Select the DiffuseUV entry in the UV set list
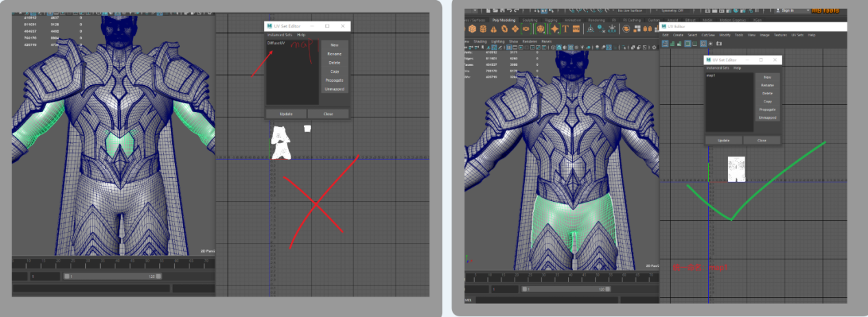This screenshot has height=317, width=868. (276, 43)
